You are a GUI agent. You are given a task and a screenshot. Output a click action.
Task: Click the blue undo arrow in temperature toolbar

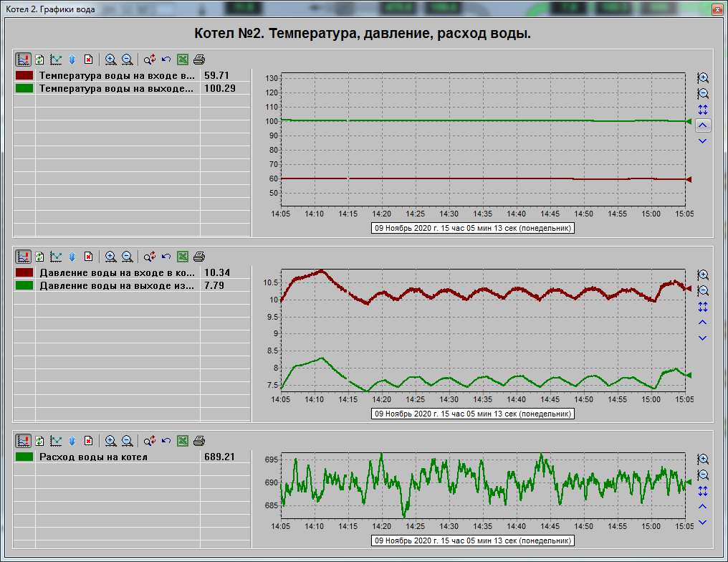[x=166, y=59]
